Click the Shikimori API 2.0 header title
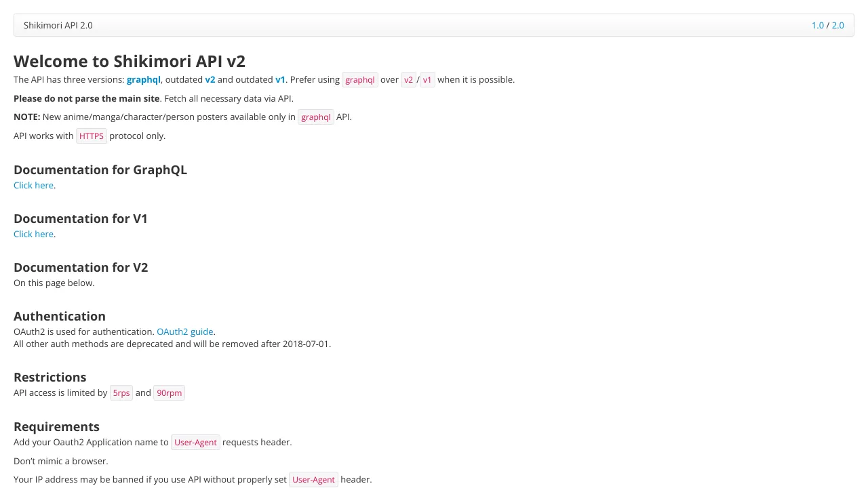This screenshot has width=868, height=488. (58, 25)
